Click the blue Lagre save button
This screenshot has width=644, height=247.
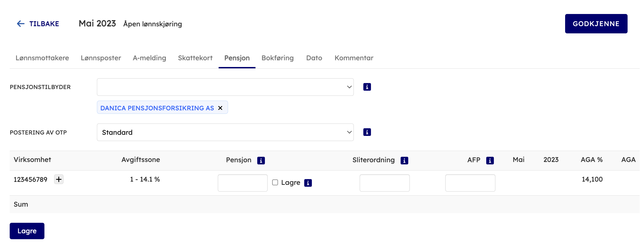27,231
